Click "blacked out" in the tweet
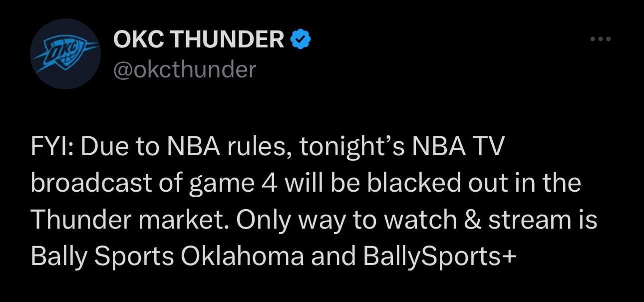644x302 pixels. [x=432, y=184]
